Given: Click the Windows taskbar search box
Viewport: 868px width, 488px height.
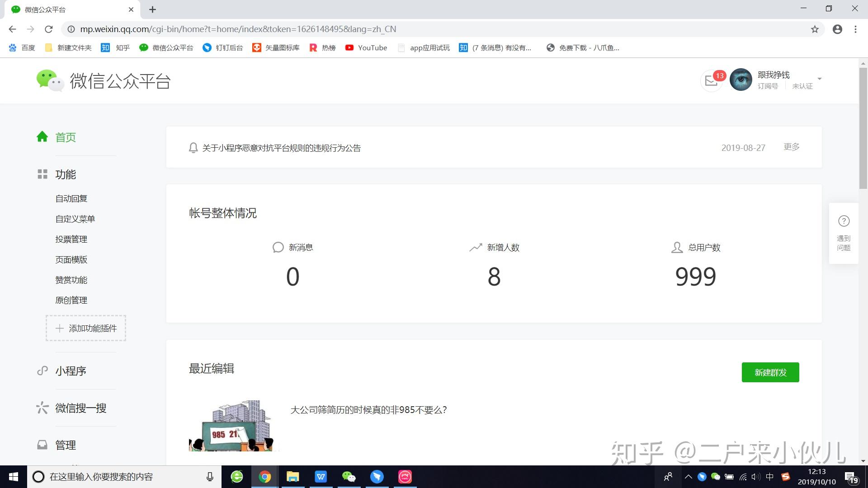Looking at the screenshot, I should (124, 477).
